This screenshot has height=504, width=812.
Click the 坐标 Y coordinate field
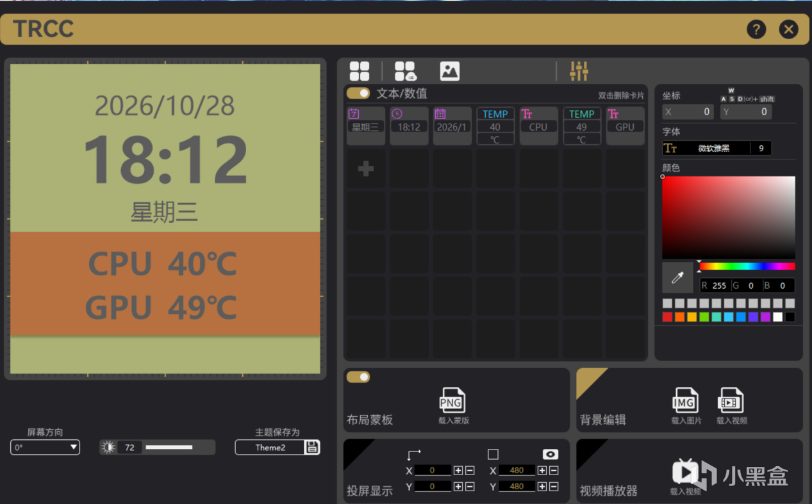pyautogui.click(x=745, y=111)
